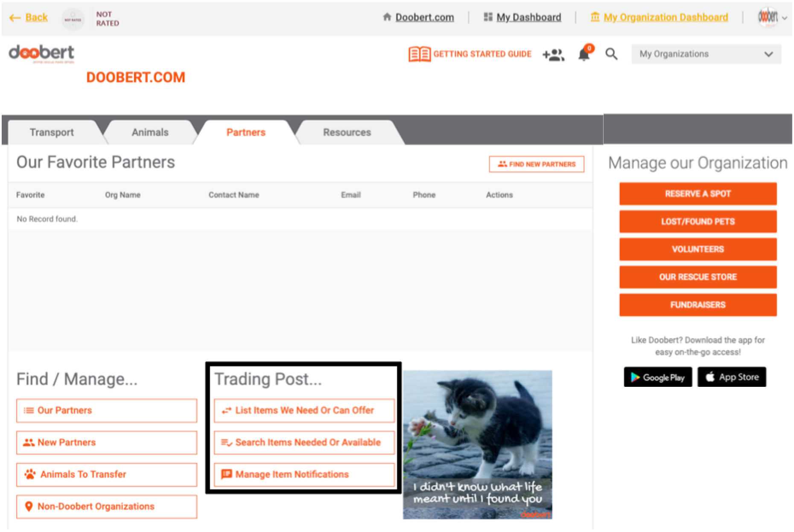Click the Org Name column header

tap(123, 195)
